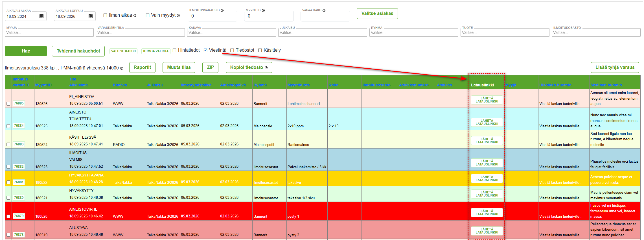Open booking ID 76879 in red row
This screenshot has width=644, height=240.
(x=19, y=216)
